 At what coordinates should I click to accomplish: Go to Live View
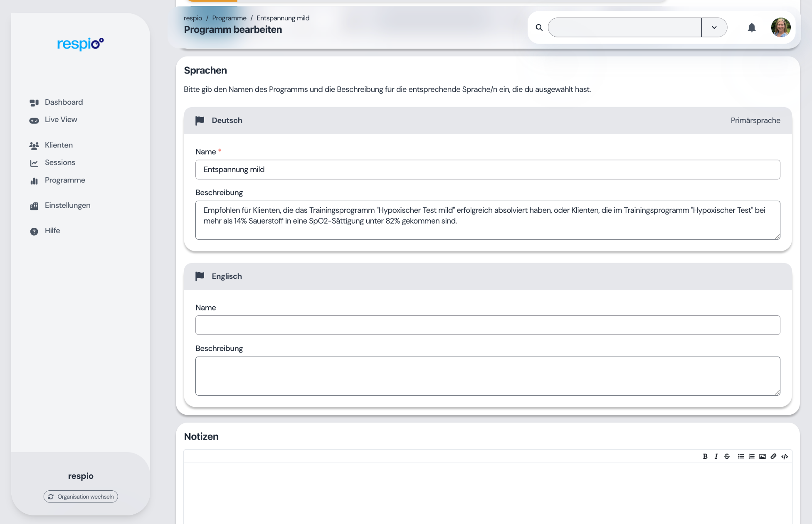tap(61, 120)
